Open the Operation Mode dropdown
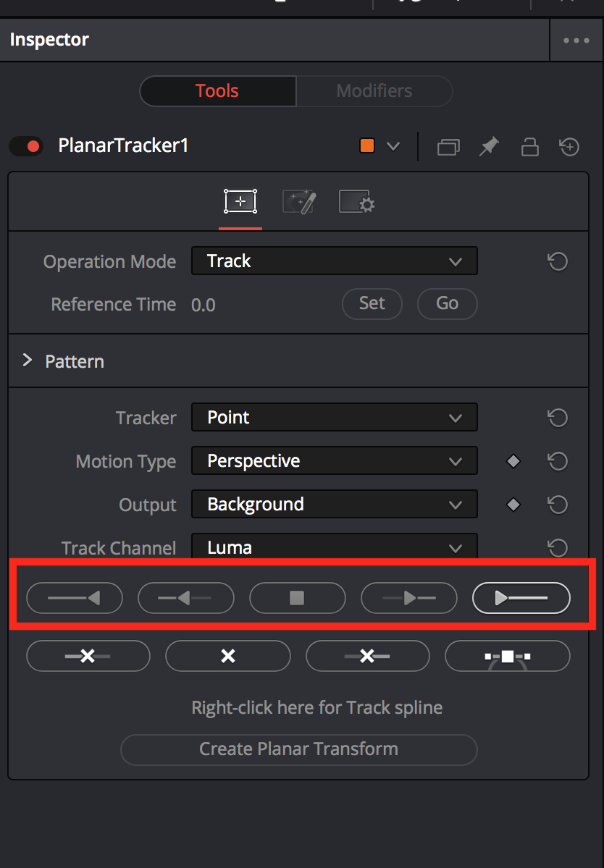This screenshot has height=868, width=604. click(x=334, y=261)
